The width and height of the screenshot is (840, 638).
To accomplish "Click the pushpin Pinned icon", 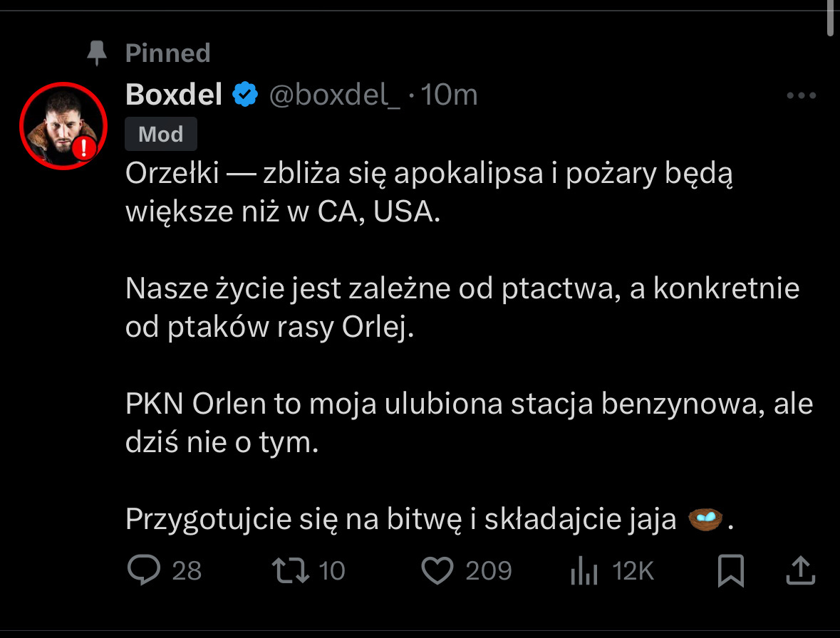I will [97, 53].
